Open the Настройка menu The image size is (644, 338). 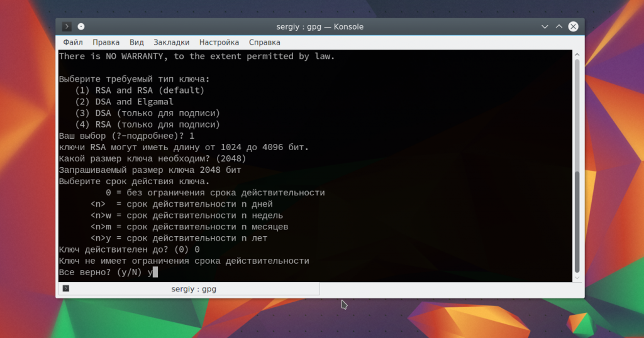tap(219, 42)
